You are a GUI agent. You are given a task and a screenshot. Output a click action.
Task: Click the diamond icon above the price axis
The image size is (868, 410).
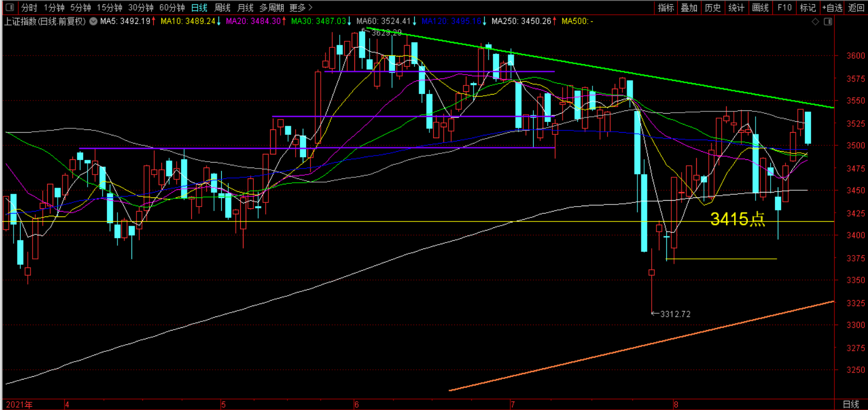point(815,22)
